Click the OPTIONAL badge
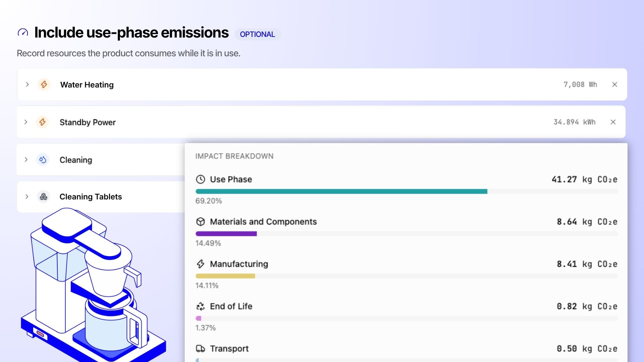The width and height of the screenshot is (644, 362). click(x=258, y=34)
